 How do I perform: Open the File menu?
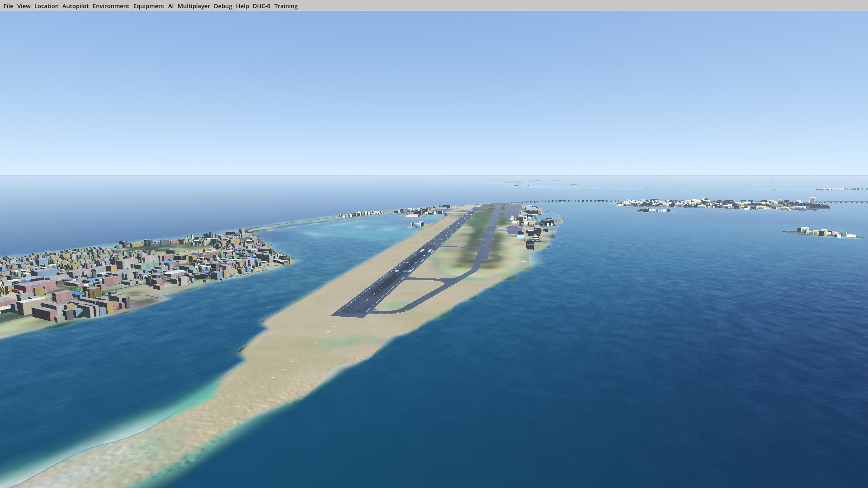(x=8, y=6)
